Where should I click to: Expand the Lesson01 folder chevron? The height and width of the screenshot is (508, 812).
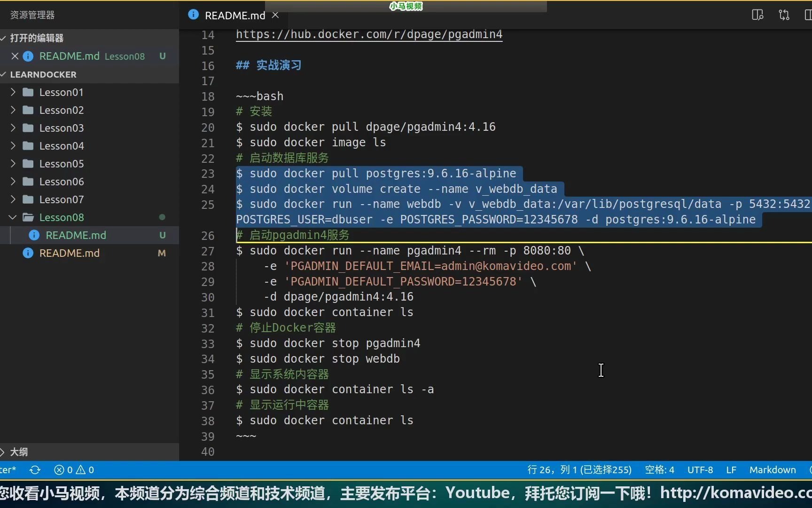pyautogui.click(x=13, y=92)
